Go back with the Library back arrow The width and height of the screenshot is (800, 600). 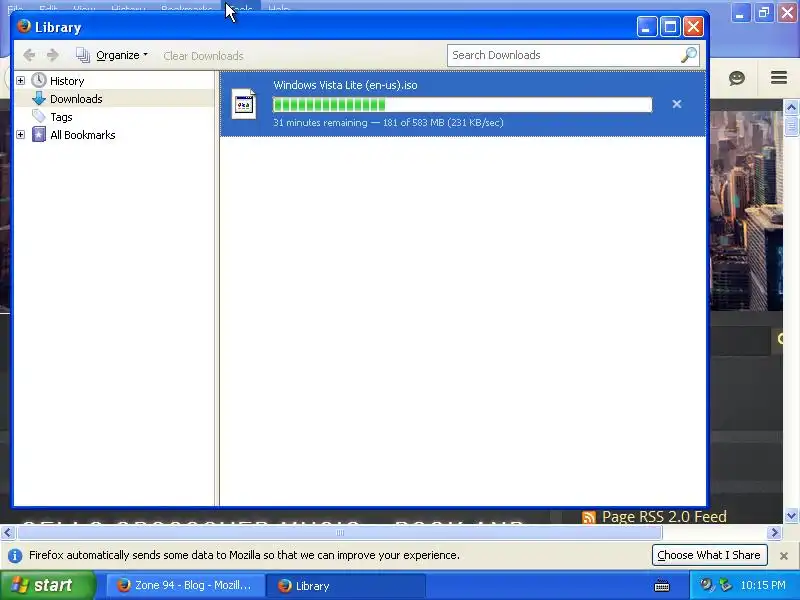tap(29, 55)
